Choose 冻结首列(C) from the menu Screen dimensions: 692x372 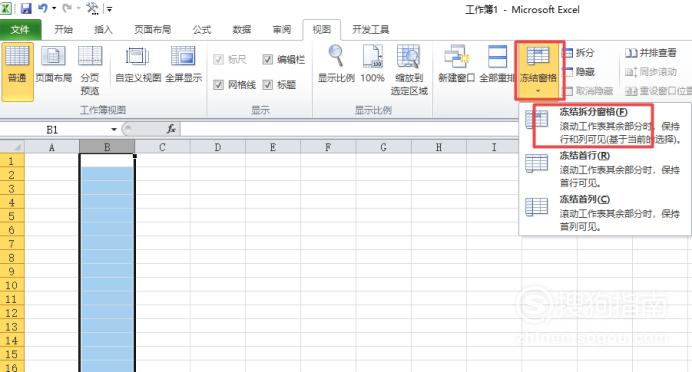tap(604, 213)
